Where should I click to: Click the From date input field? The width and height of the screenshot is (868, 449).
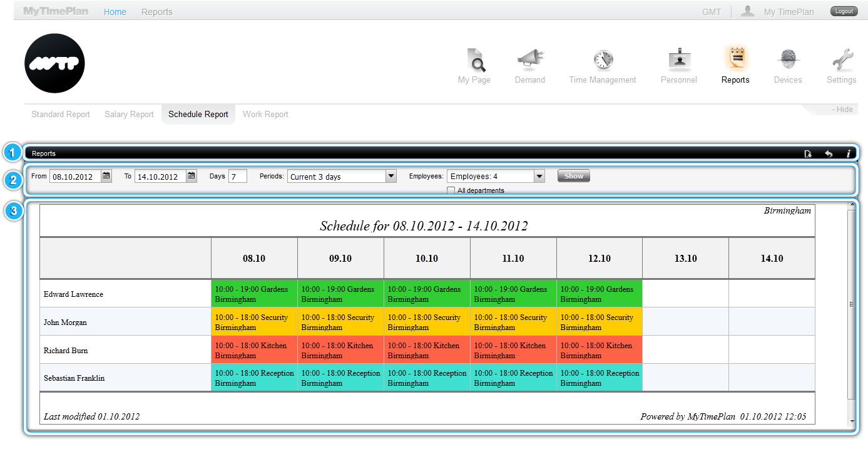coord(75,177)
